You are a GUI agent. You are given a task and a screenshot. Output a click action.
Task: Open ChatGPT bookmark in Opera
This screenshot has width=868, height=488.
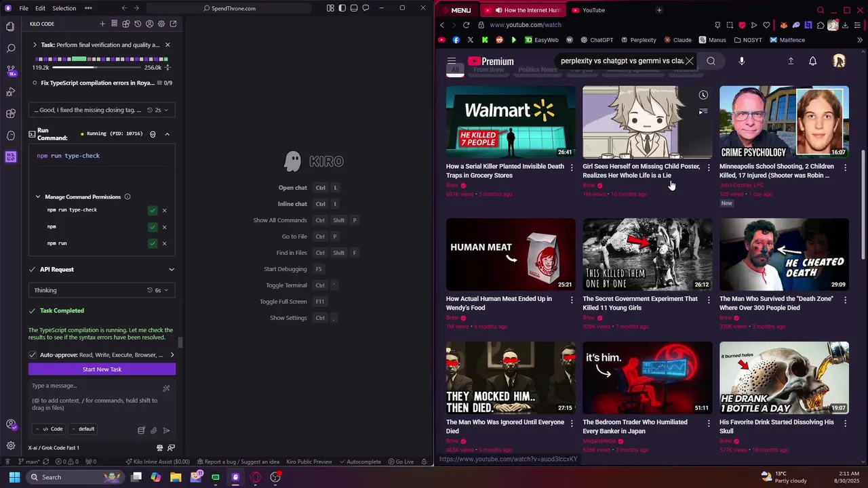click(596, 40)
